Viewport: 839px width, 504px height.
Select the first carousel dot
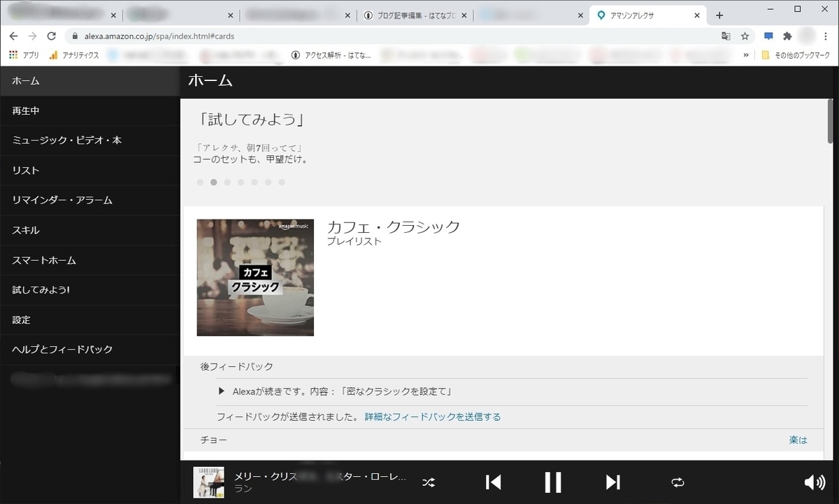tap(200, 182)
